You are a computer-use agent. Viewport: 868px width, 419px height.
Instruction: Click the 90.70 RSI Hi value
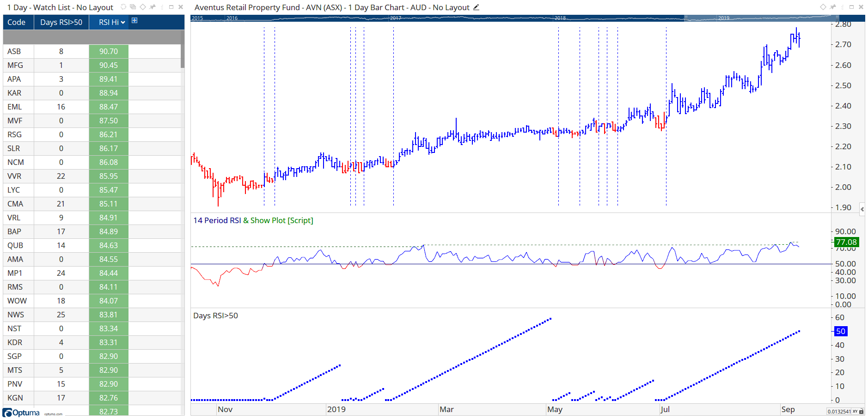[109, 51]
